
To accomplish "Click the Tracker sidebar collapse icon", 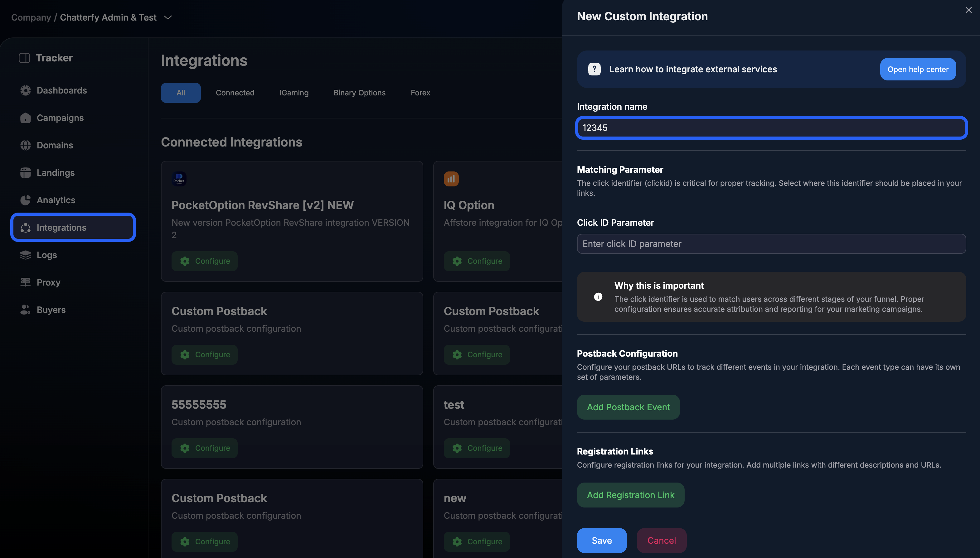I will [x=24, y=58].
